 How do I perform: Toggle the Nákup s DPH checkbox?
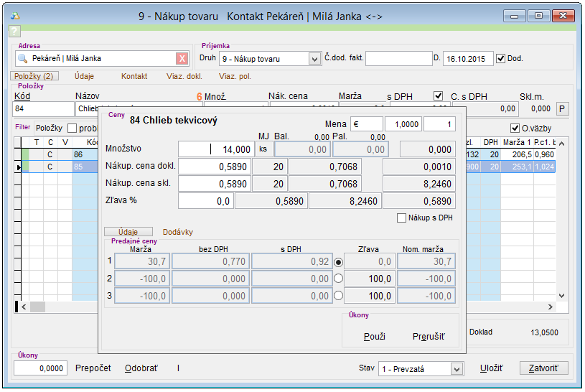(x=402, y=218)
